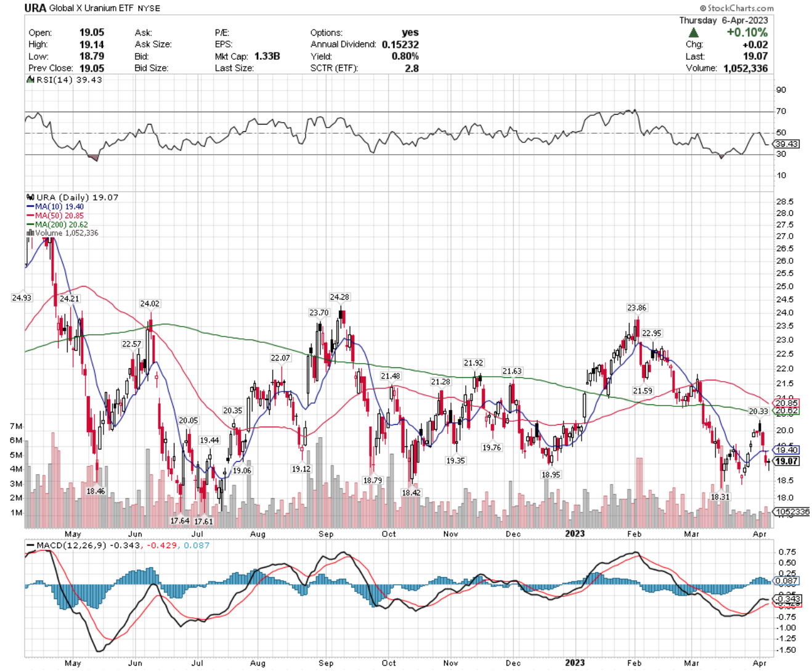
Task: Click the 28.5 tick on price axis
Action: 784,202
